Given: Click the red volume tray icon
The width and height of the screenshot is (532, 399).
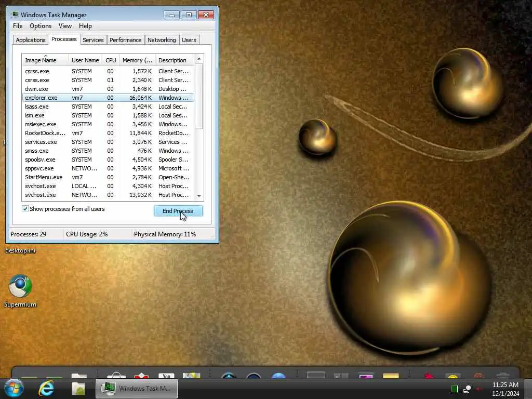Looking at the screenshot, I should pyautogui.click(x=479, y=389).
